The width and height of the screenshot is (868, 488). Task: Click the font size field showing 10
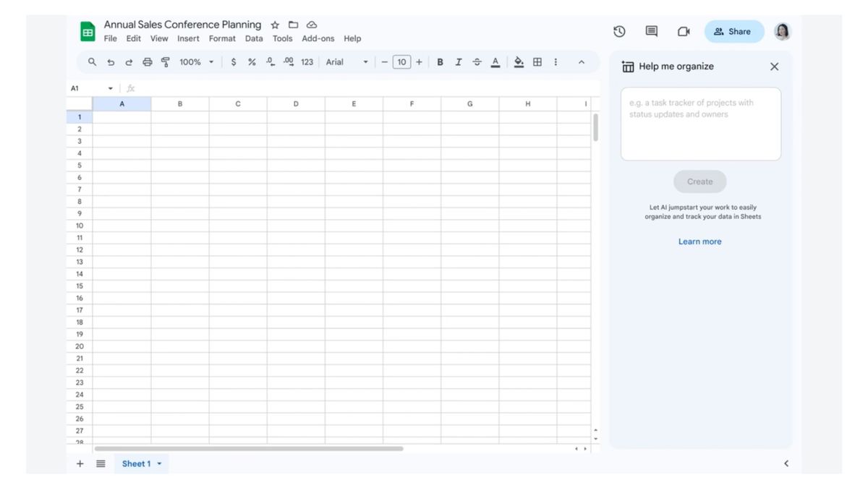[401, 62]
